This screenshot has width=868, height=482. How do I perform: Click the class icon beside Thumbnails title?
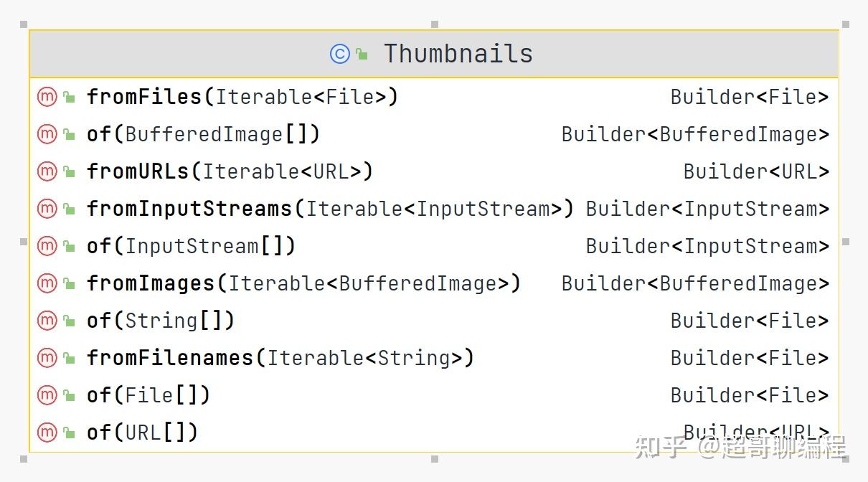click(x=339, y=54)
